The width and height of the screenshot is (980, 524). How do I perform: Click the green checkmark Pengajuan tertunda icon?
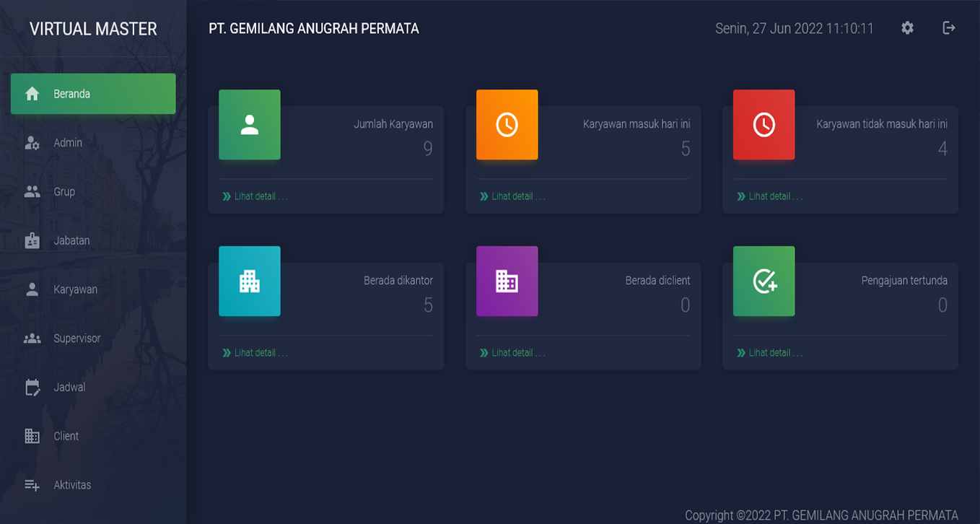tap(764, 281)
